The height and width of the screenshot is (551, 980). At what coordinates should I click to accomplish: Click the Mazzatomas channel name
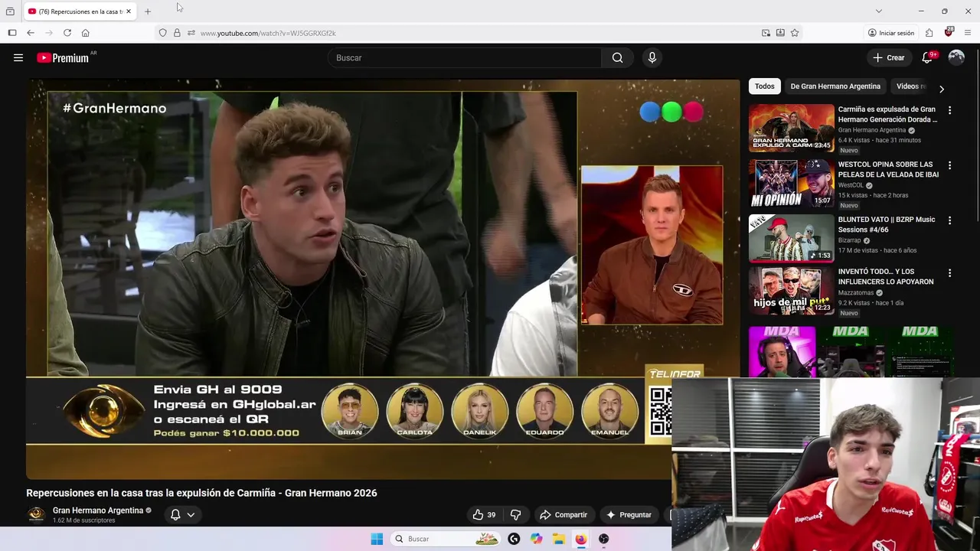click(856, 292)
